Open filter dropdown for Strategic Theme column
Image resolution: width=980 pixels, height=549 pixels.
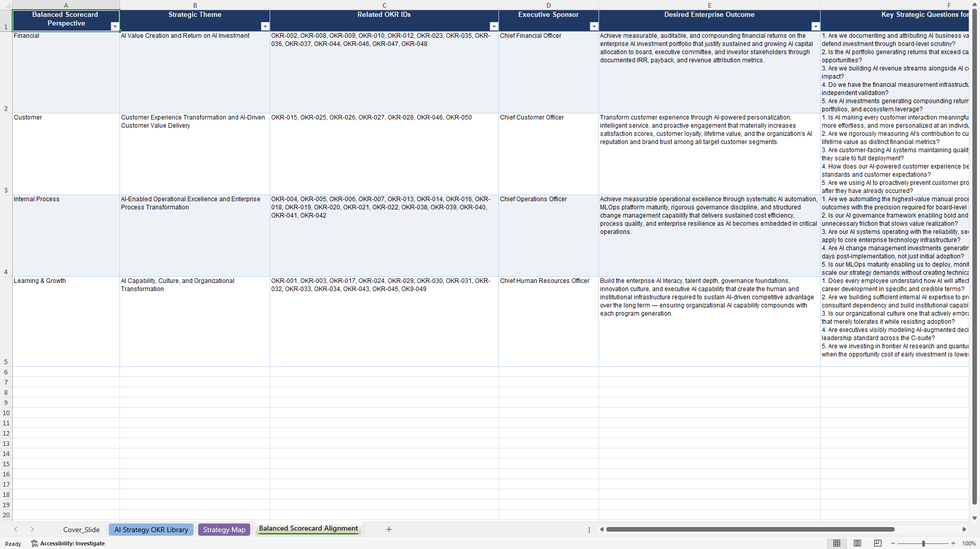click(x=265, y=27)
